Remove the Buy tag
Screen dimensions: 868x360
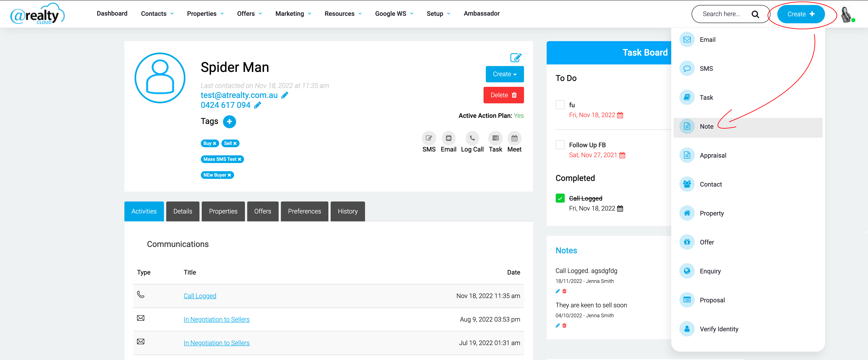click(215, 143)
